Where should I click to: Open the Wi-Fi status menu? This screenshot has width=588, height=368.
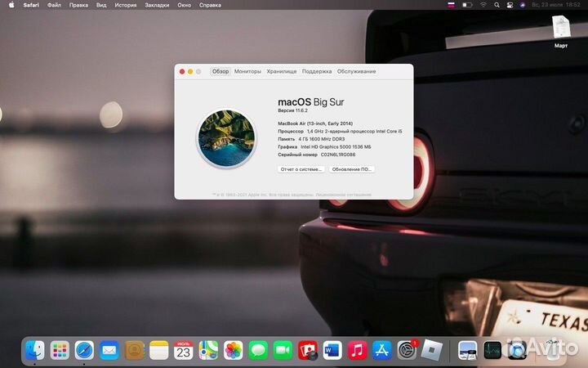(483, 5)
